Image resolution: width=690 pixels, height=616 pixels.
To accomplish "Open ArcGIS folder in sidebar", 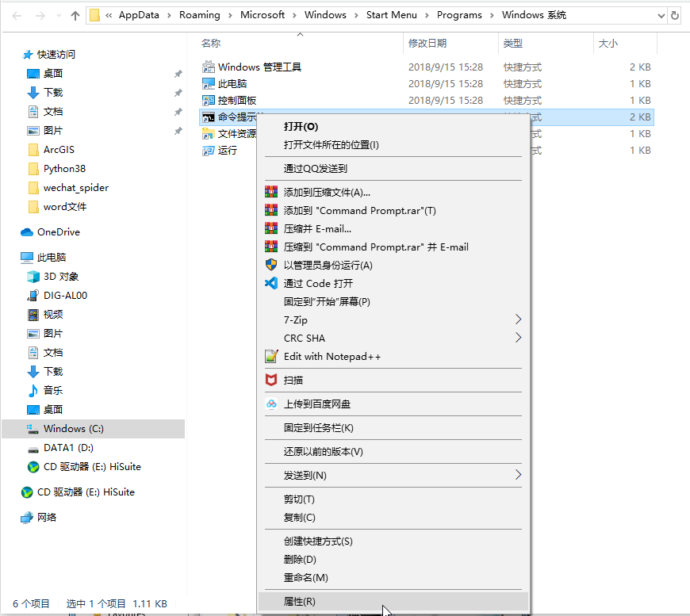I will (59, 150).
